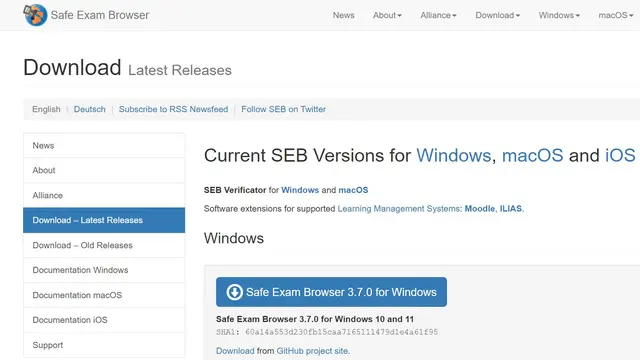Open Download – Old Releases sidebar item
Image resolution: width=640 pixels, height=360 pixels.
(104, 245)
